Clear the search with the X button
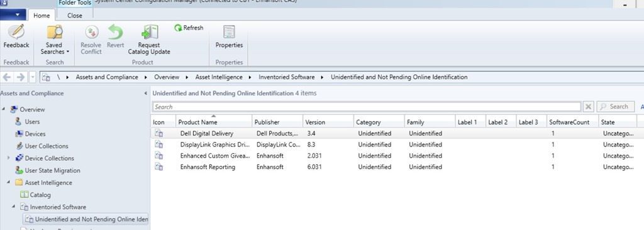This screenshot has width=644, height=230. (589, 107)
